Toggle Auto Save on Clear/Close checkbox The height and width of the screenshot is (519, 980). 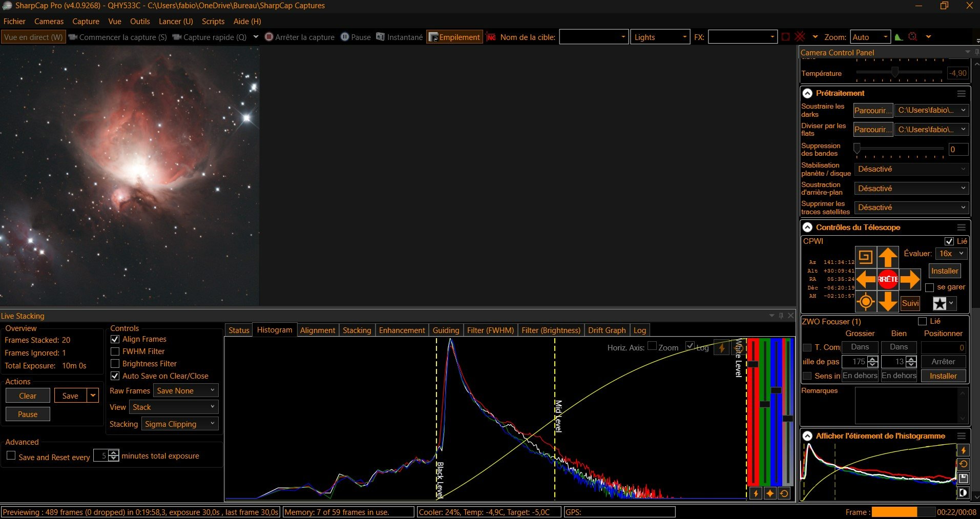[x=115, y=376]
